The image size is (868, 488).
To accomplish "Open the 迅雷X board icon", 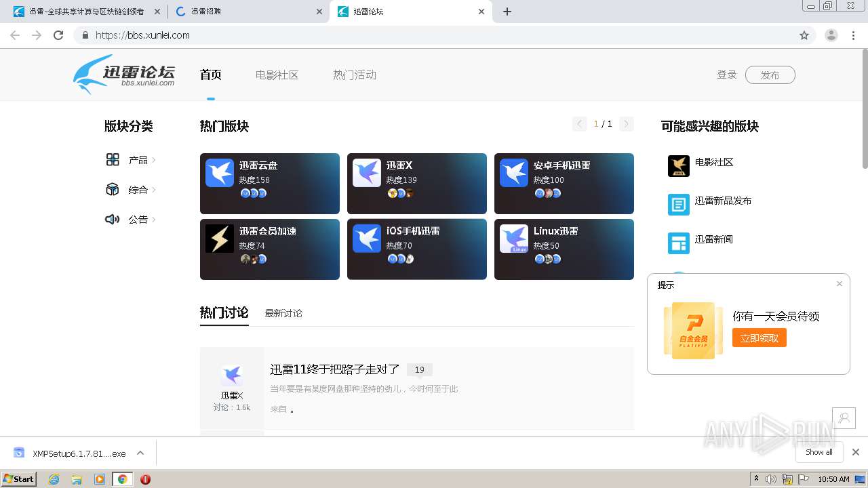I will pos(367,173).
